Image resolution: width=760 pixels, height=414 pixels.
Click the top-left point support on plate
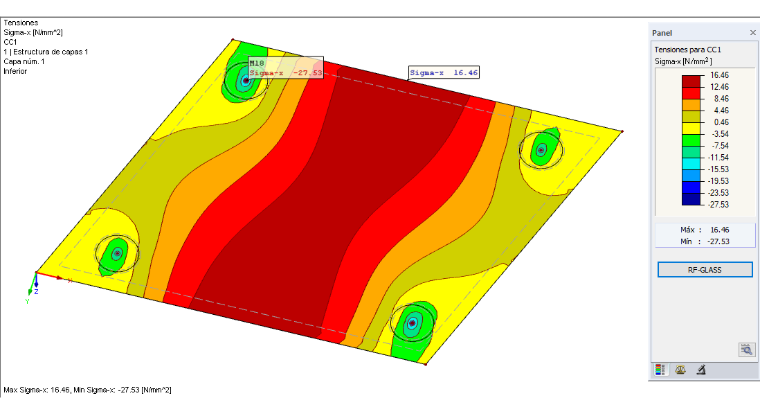246,80
